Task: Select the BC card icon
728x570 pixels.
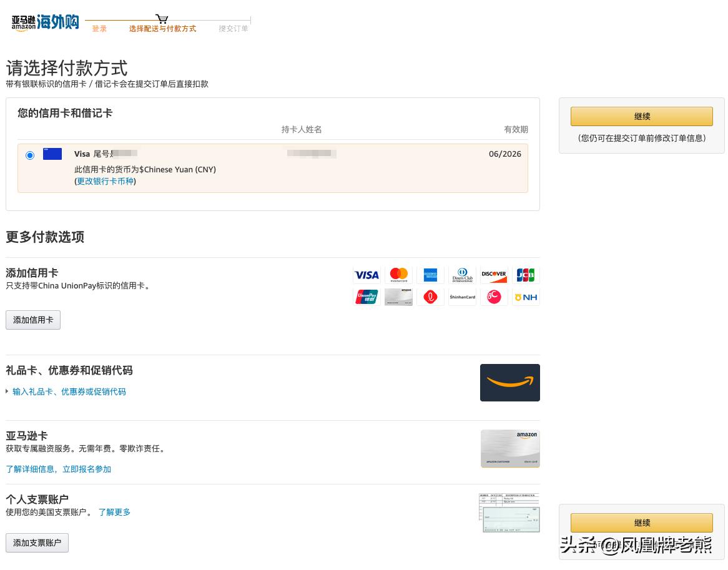Action: pyautogui.click(x=494, y=297)
